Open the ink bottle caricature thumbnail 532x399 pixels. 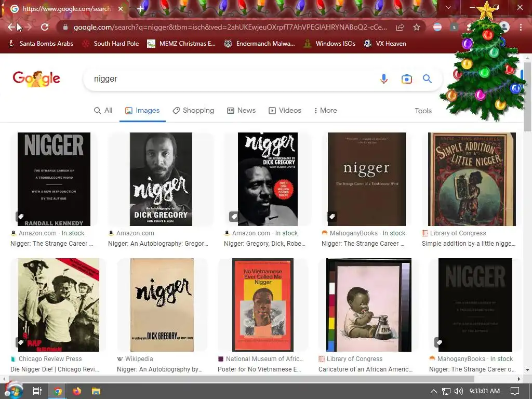(369, 305)
